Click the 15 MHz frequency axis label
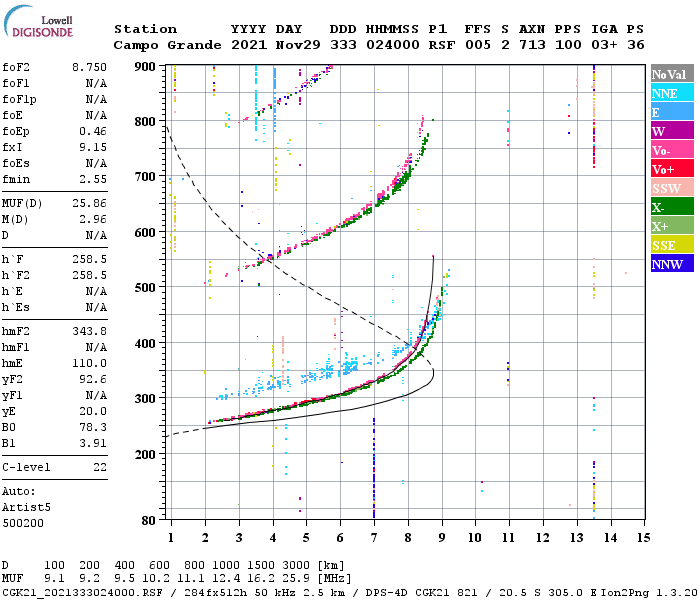Viewport: 700px width, 600px height. (643, 538)
